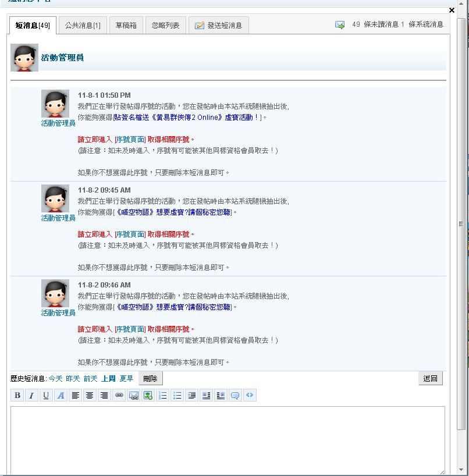
Task: Center-align text using editor toolbar
Action: [90, 396]
